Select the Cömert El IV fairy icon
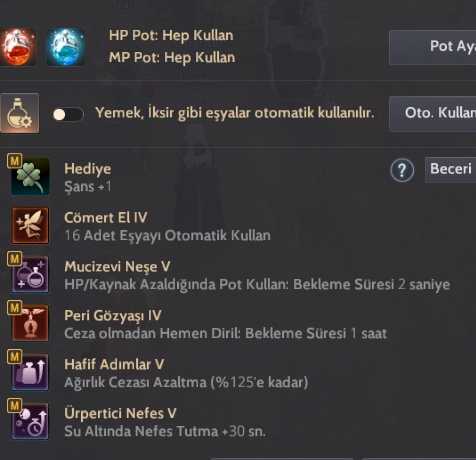The height and width of the screenshot is (460, 476). point(30,225)
